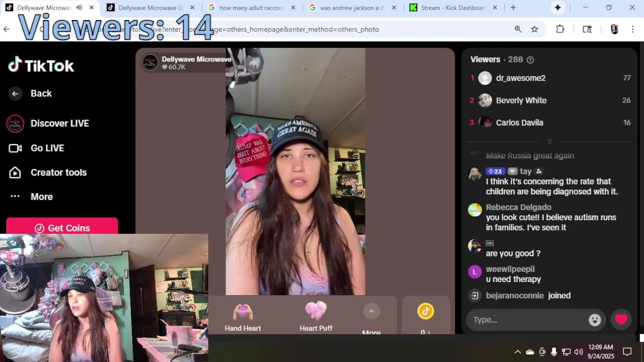The image size is (644, 362).
Task: Open the network tray icon
Action: [x=566, y=352]
